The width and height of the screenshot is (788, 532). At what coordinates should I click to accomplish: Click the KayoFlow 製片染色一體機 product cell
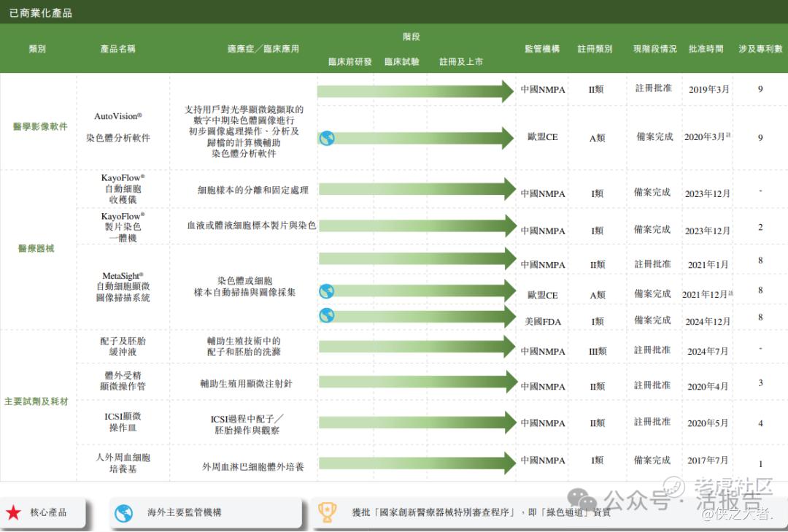tap(123, 227)
